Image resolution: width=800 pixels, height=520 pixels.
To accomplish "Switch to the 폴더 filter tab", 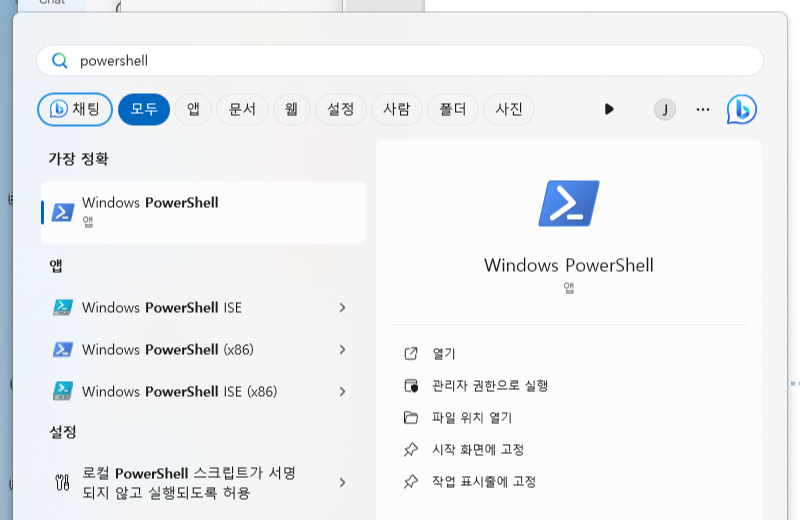I will [453, 109].
